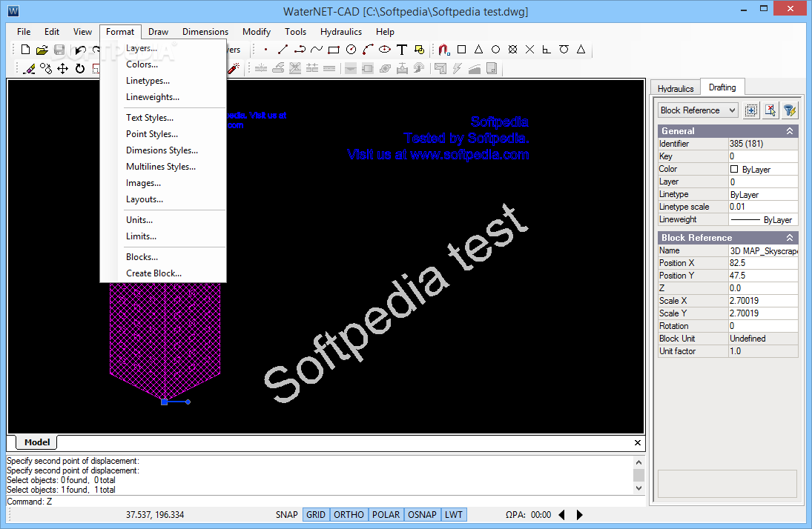Click command history scrollbar up arrow
Viewport: 812px width, 529px height.
point(639,462)
